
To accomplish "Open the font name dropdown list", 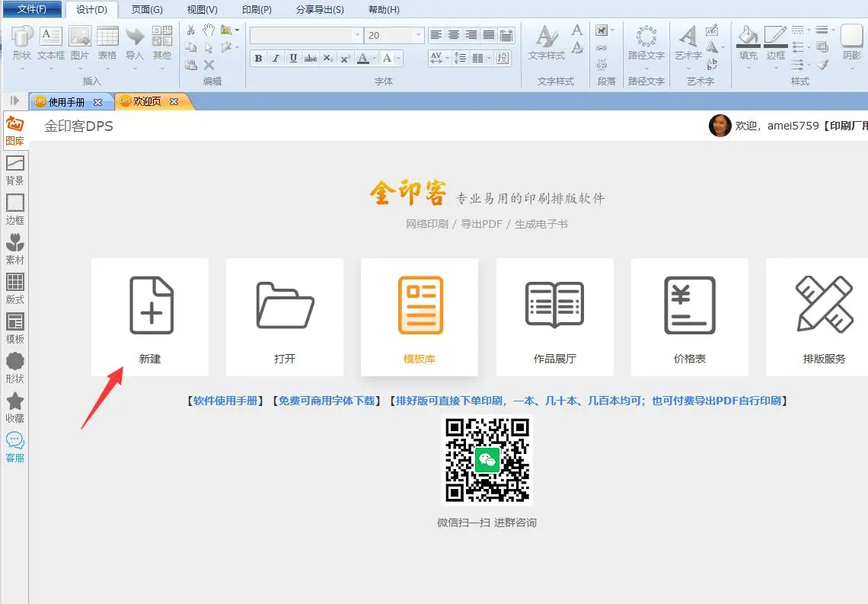I will click(357, 36).
